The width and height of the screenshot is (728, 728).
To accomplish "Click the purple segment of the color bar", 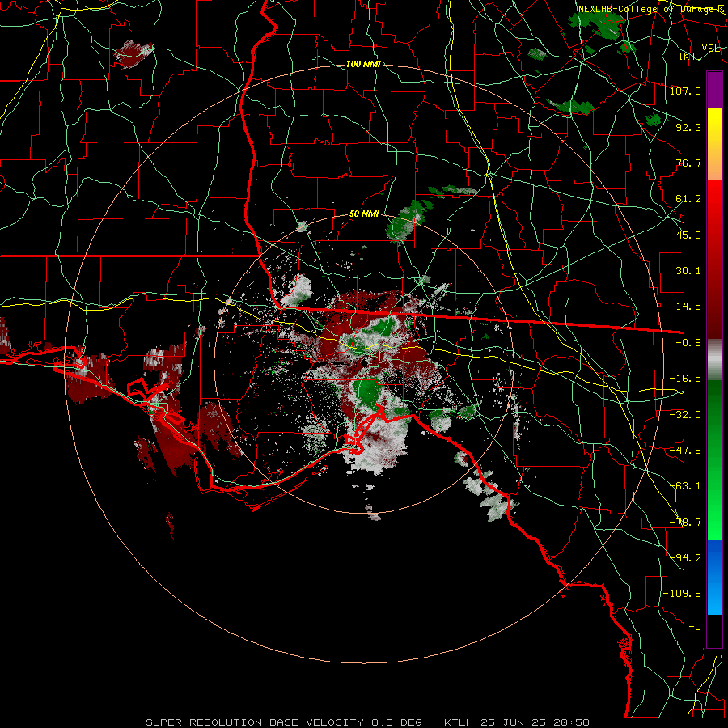I will coord(714,90).
